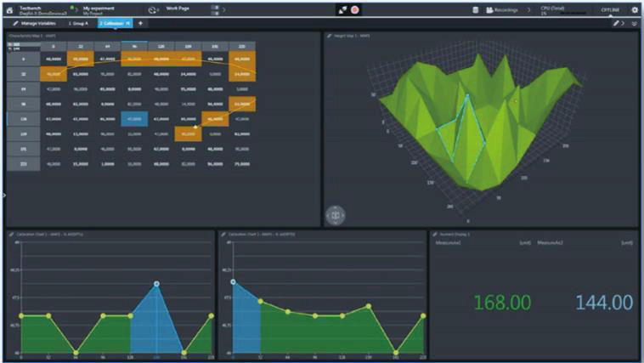Viewport: 644px width, 363px height.
Task: Add a new page with the plus button
Action: pyautogui.click(x=140, y=24)
